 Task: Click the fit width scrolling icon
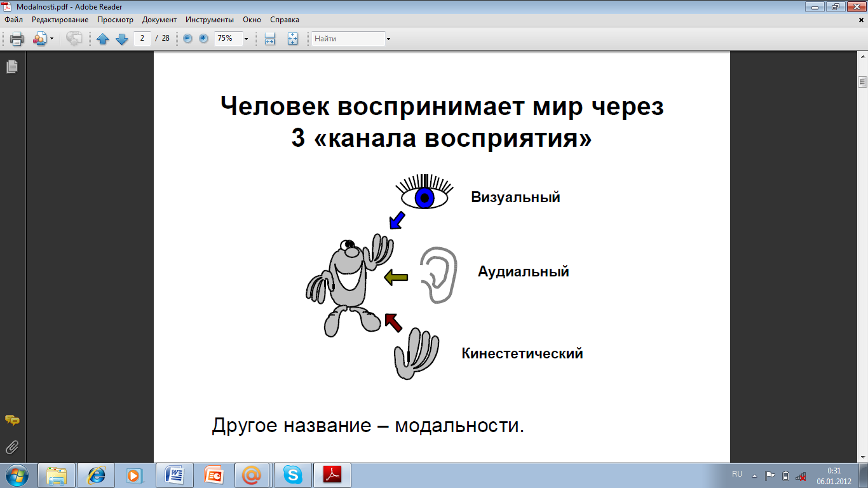(x=270, y=39)
